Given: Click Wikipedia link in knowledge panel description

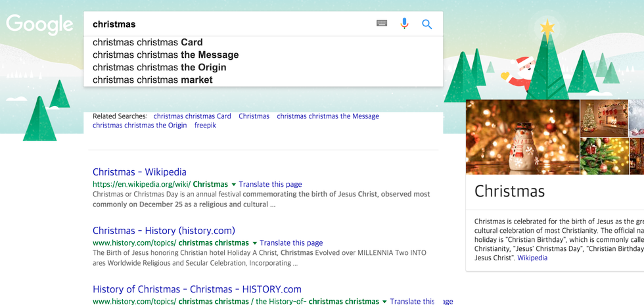Looking at the screenshot, I should pyautogui.click(x=532, y=258).
